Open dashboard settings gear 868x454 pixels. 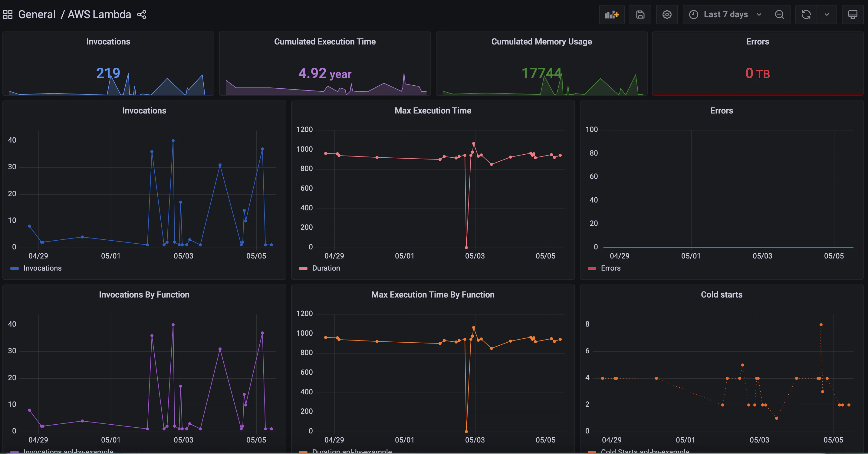(667, 15)
